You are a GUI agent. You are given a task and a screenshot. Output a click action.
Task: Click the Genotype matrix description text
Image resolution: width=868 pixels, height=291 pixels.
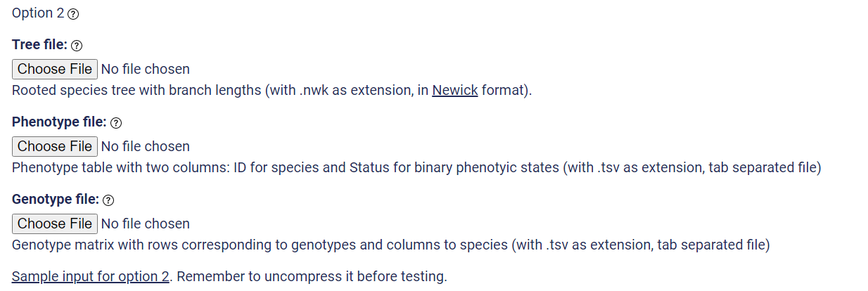391,245
